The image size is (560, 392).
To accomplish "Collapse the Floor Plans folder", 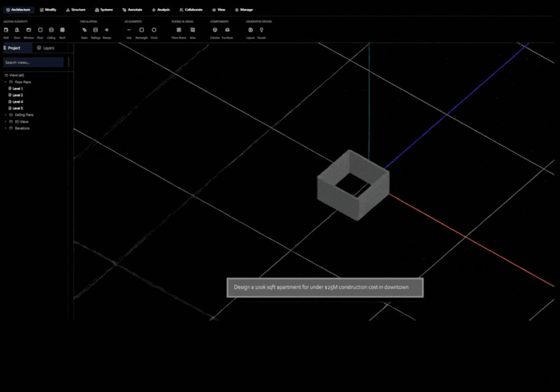I will click(x=6, y=82).
